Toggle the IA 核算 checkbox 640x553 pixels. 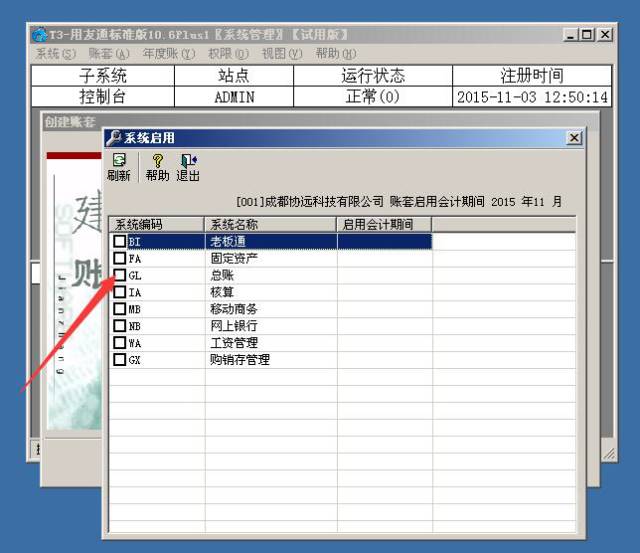point(120,292)
